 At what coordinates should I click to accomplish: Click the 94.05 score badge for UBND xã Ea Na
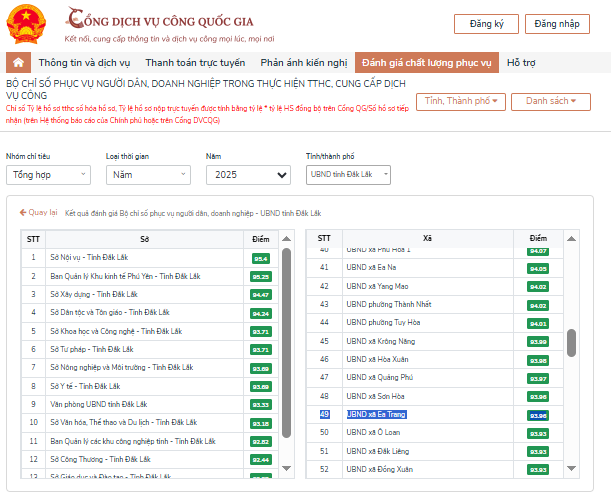tap(537, 268)
